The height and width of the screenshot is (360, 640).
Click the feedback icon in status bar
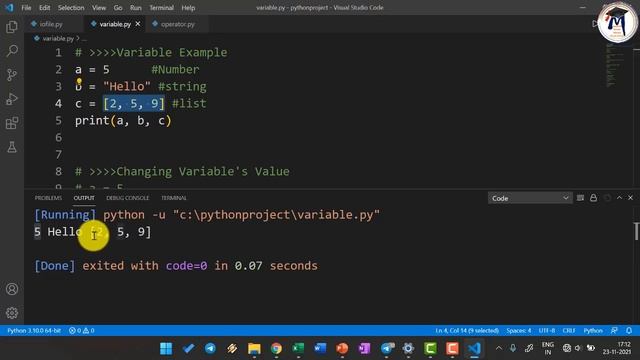(614, 331)
